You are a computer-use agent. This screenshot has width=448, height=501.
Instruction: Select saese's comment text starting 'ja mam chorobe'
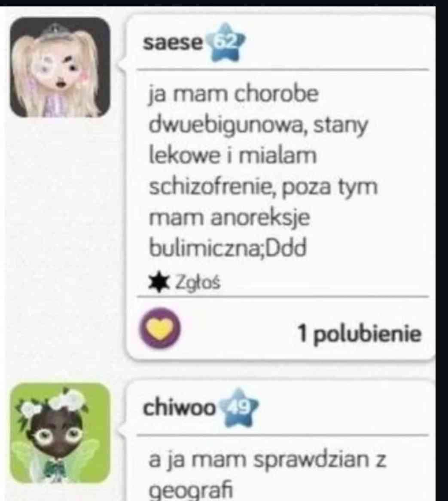[263, 171]
